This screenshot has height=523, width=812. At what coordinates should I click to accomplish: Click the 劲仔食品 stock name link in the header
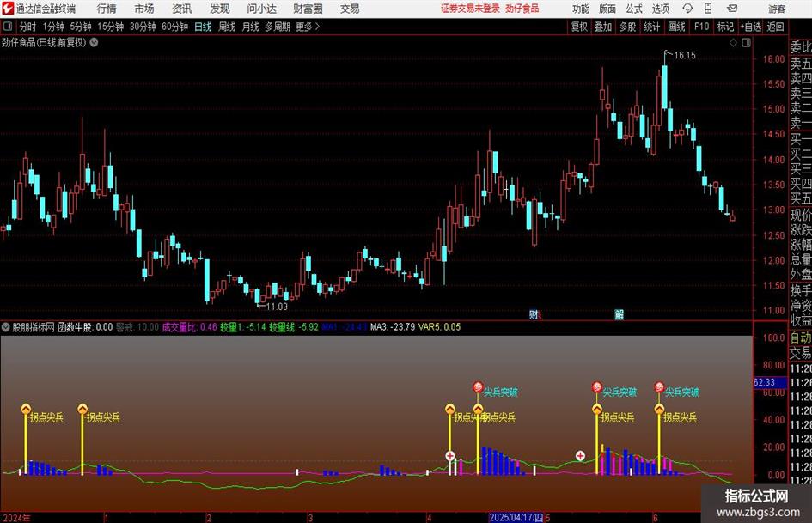(x=522, y=9)
